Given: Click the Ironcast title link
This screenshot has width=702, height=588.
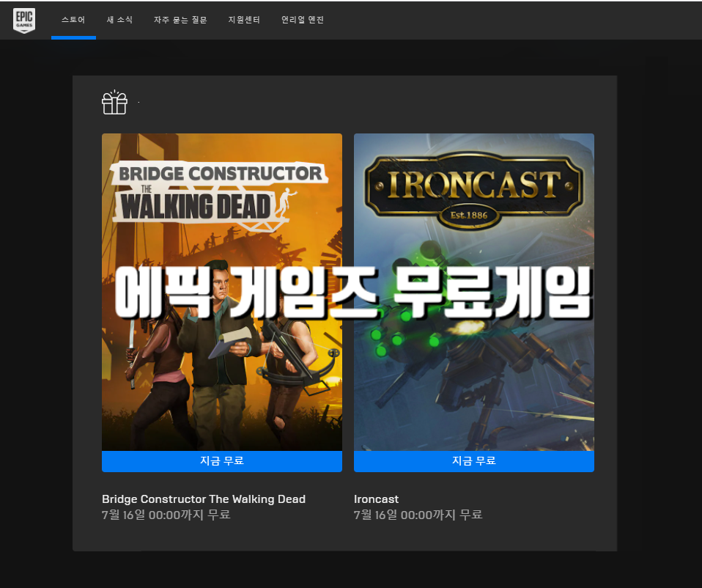Looking at the screenshot, I should point(376,499).
